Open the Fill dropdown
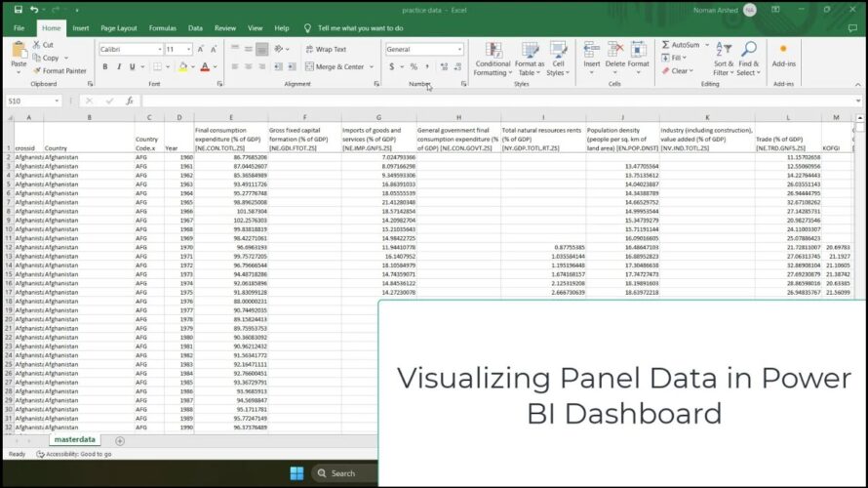Image resolution: width=868 pixels, height=488 pixels. pos(674,58)
